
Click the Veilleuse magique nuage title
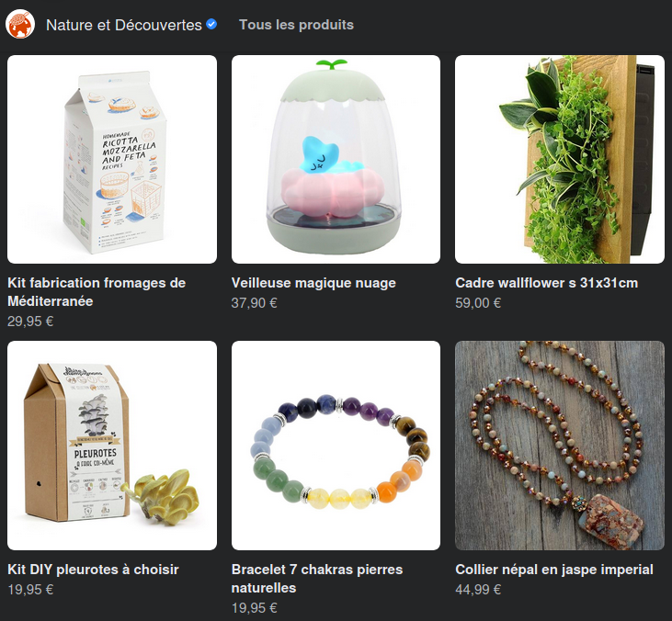click(x=313, y=283)
